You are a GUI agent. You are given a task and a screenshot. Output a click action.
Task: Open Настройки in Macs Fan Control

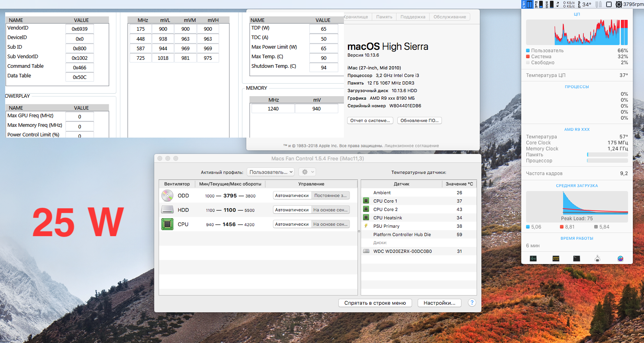[439, 303]
